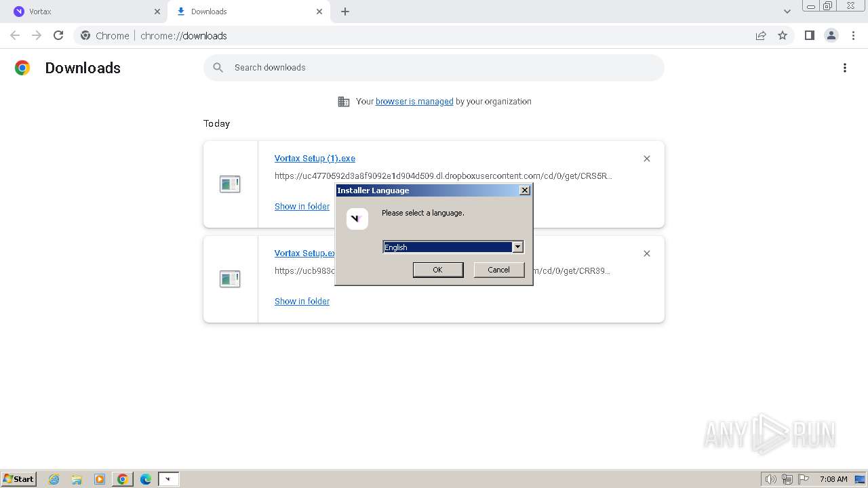The image size is (868, 488).
Task: Open Chrome three-dot menu
Action: (x=854, y=35)
